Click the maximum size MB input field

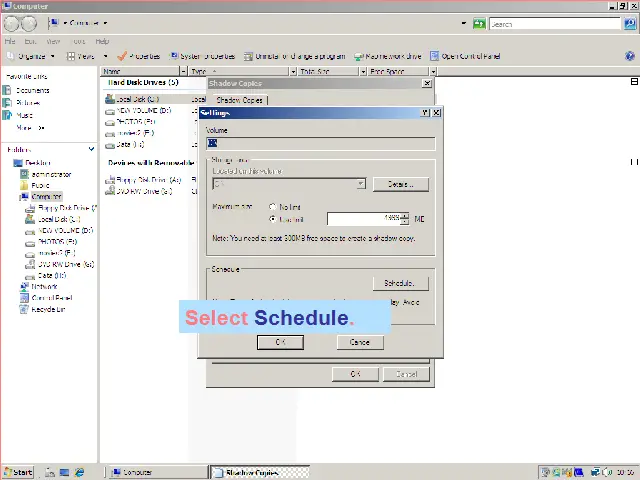[364, 219]
